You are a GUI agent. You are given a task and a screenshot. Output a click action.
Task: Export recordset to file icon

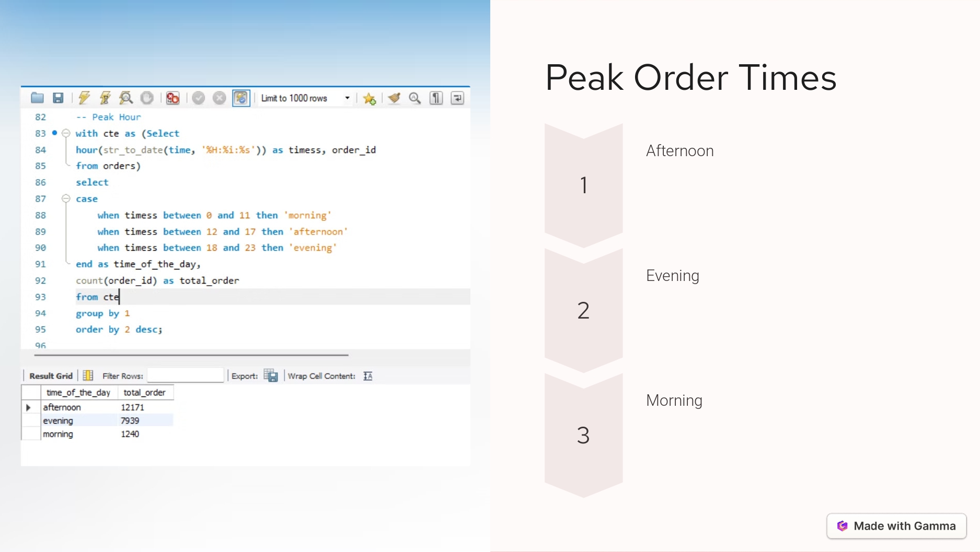click(x=271, y=375)
